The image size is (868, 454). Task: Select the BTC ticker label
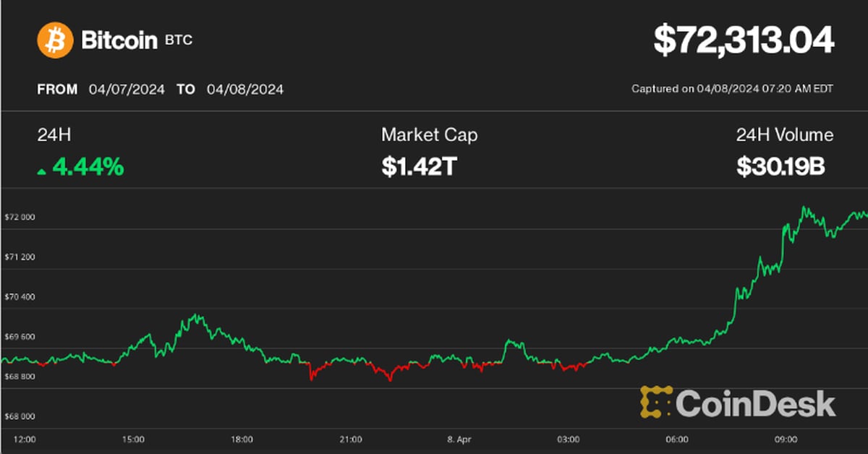point(177,40)
